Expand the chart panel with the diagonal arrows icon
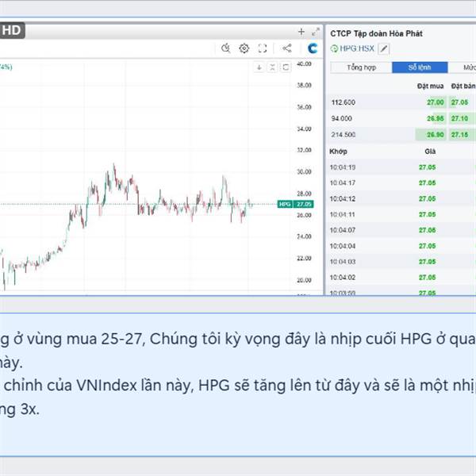The width and height of the screenshot is (476, 476). [316, 32]
